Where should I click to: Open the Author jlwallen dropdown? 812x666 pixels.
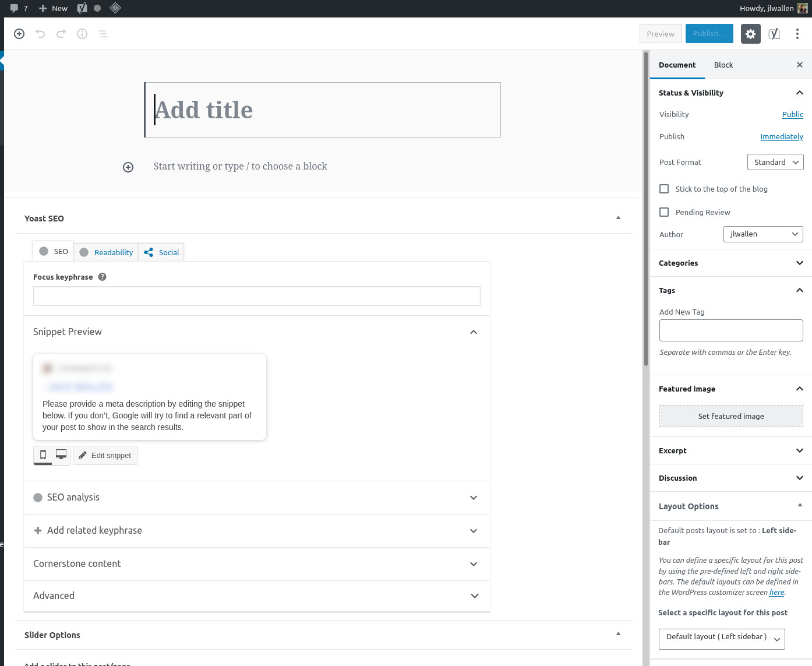point(763,234)
